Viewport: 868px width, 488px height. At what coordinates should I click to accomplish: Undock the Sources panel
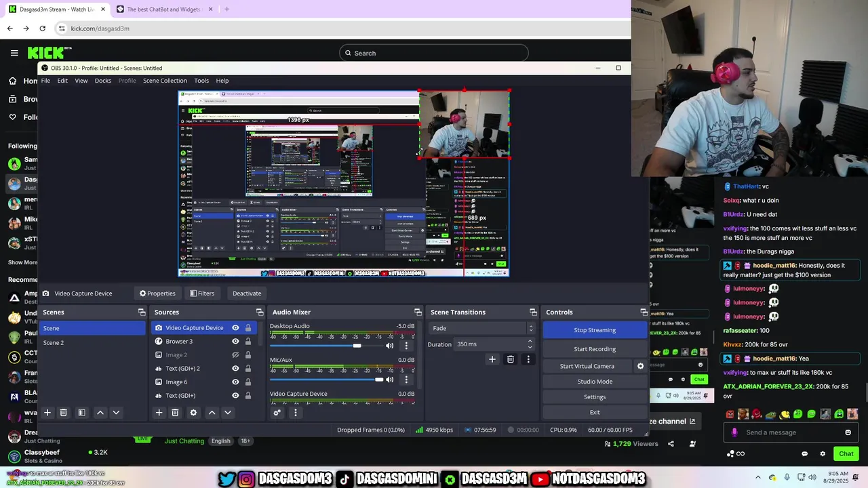tap(260, 312)
